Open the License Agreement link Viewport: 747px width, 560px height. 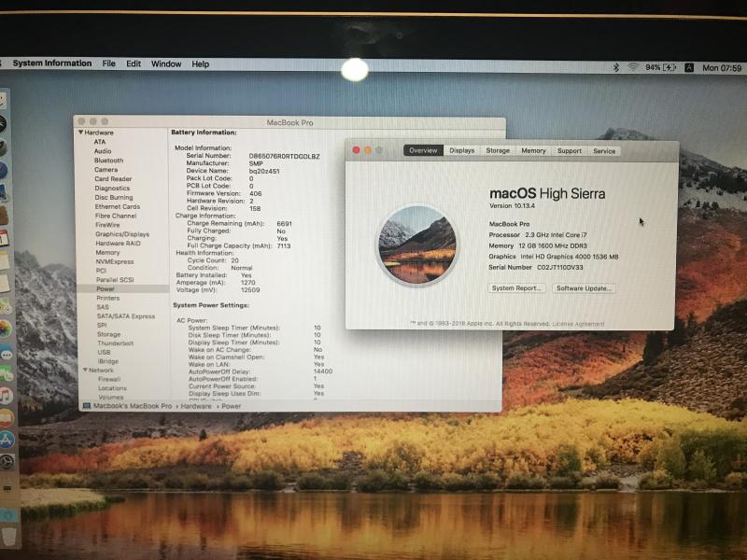[578, 324]
